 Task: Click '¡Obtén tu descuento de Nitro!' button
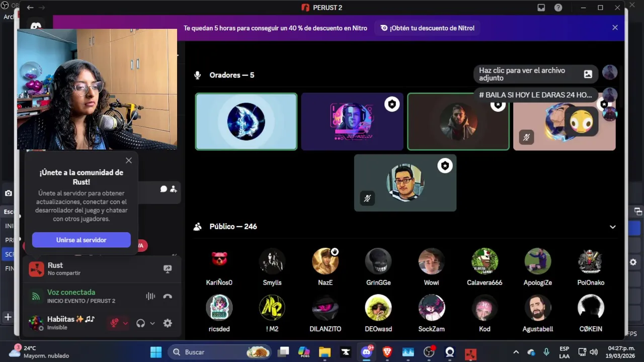point(427,28)
